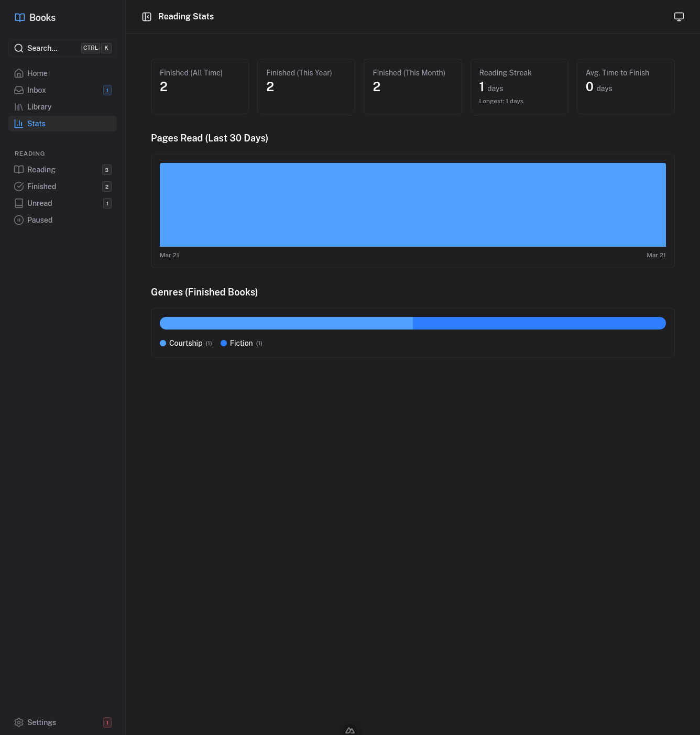Image resolution: width=700 pixels, height=735 pixels.
Task: Click the Fiction segment of genre bar
Action: [x=539, y=323]
